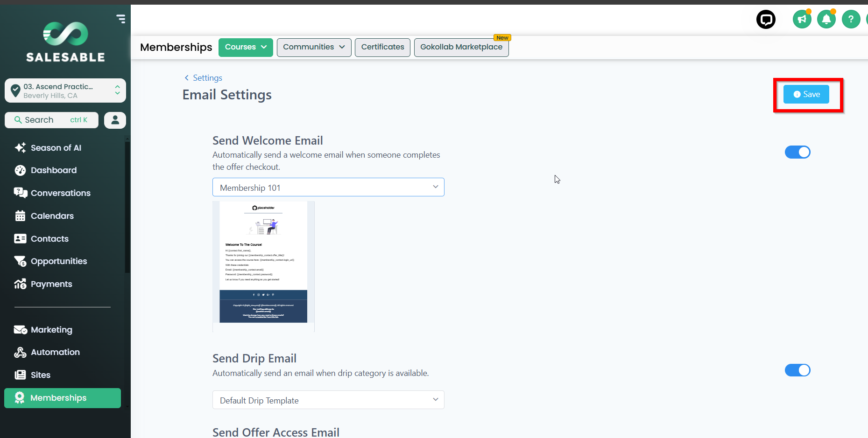Click the Email Settings title
This screenshot has height=438, width=868.
tap(227, 95)
